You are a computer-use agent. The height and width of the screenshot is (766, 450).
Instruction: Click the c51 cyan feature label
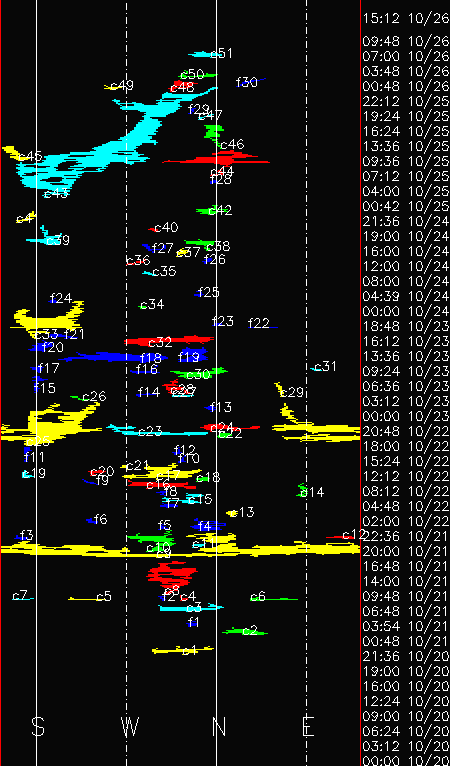point(221,53)
